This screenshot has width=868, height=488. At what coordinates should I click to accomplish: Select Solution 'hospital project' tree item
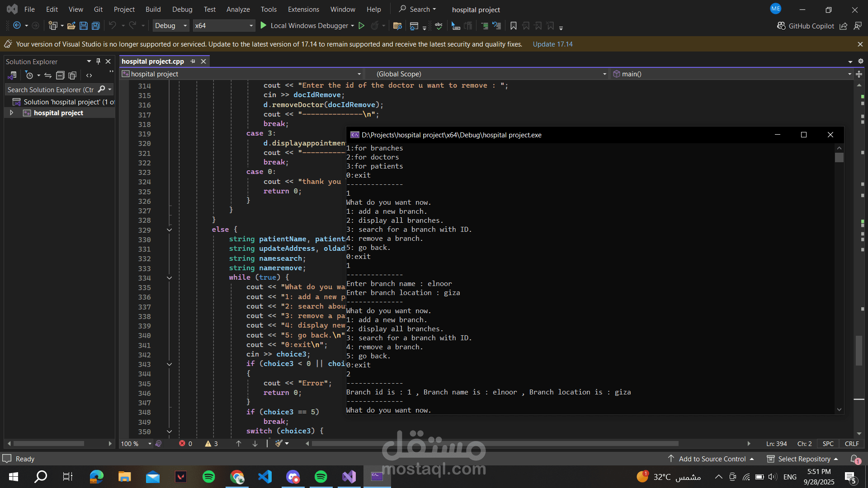[63, 102]
